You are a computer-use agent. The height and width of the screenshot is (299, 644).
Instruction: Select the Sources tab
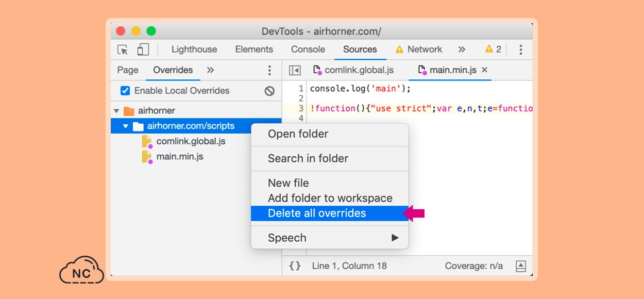tap(360, 49)
